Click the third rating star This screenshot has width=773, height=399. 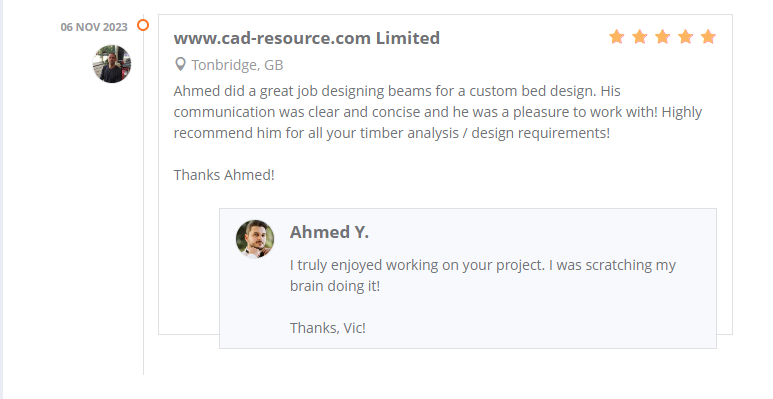(663, 37)
